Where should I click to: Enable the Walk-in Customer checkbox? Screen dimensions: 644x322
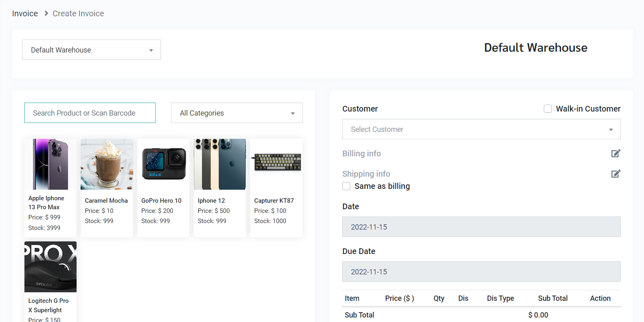click(548, 109)
